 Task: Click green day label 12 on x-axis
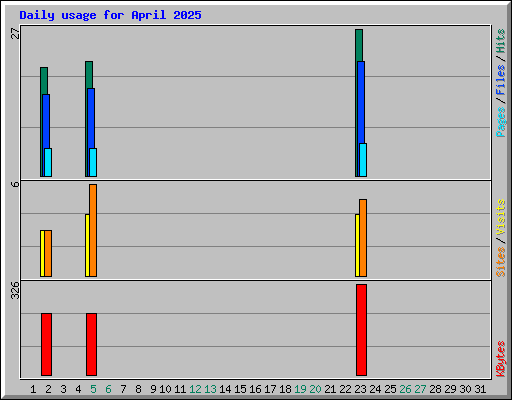click(195, 389)
